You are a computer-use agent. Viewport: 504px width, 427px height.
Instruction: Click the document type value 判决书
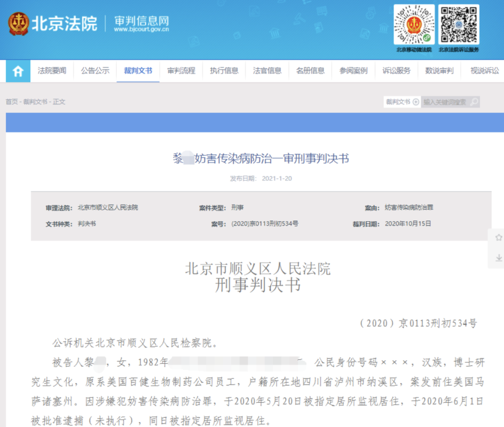pyautogui.click(x=87, y=224)
